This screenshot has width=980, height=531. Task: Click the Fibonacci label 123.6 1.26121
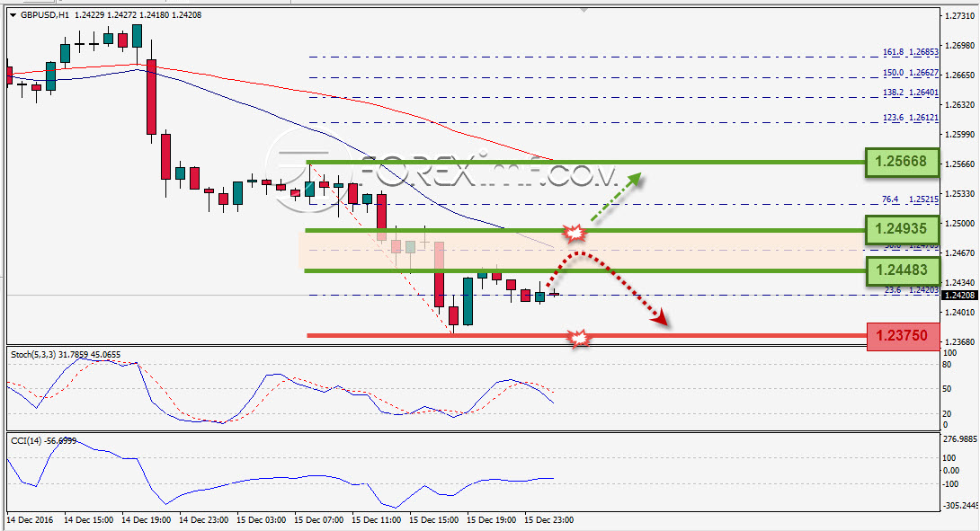pos(910,118)
